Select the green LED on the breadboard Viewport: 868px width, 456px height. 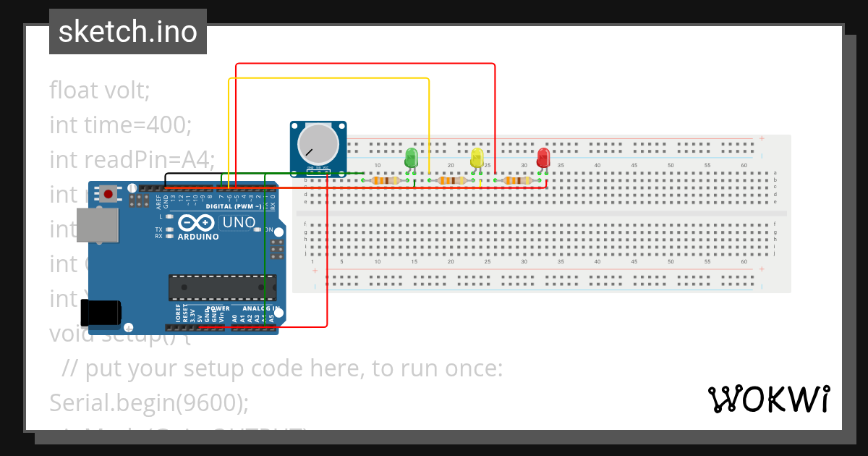click(x=411, y=157)
